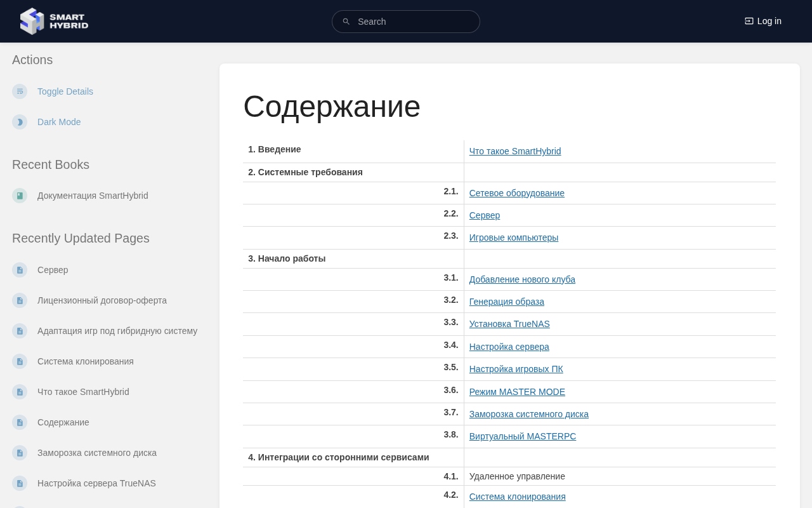Click the Log in button
The image size is (812, 508).
pyautogui.click(x=763, y=21)
